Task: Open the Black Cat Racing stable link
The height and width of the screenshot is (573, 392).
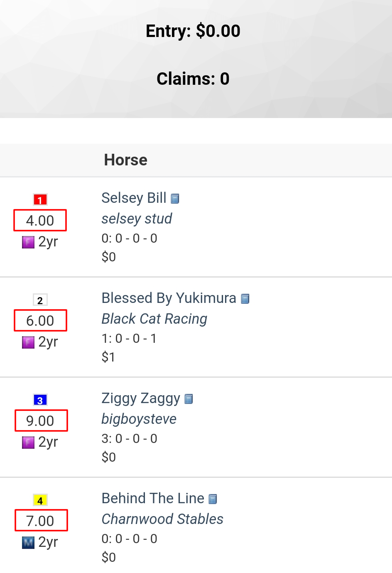Action: click(154, 319)
